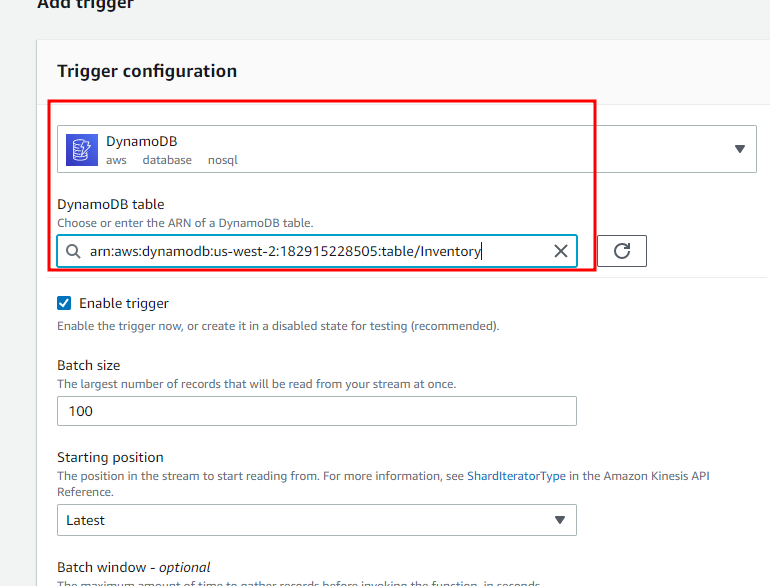Click the Batch size input showing 100
The image size is (770, 586).
pos(317,411)
